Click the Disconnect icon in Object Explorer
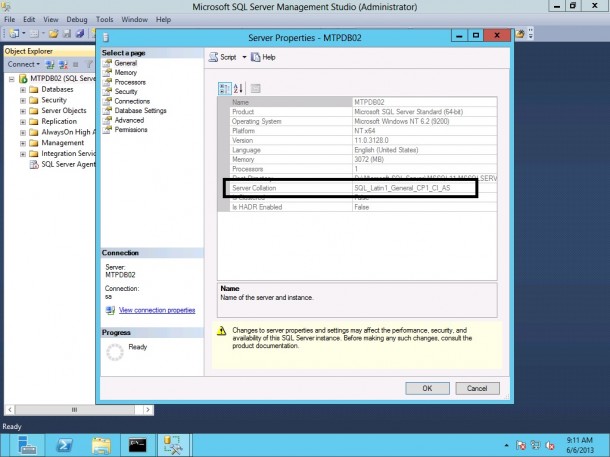This screenshot has height=457, width=610. [x=63, y=65]
